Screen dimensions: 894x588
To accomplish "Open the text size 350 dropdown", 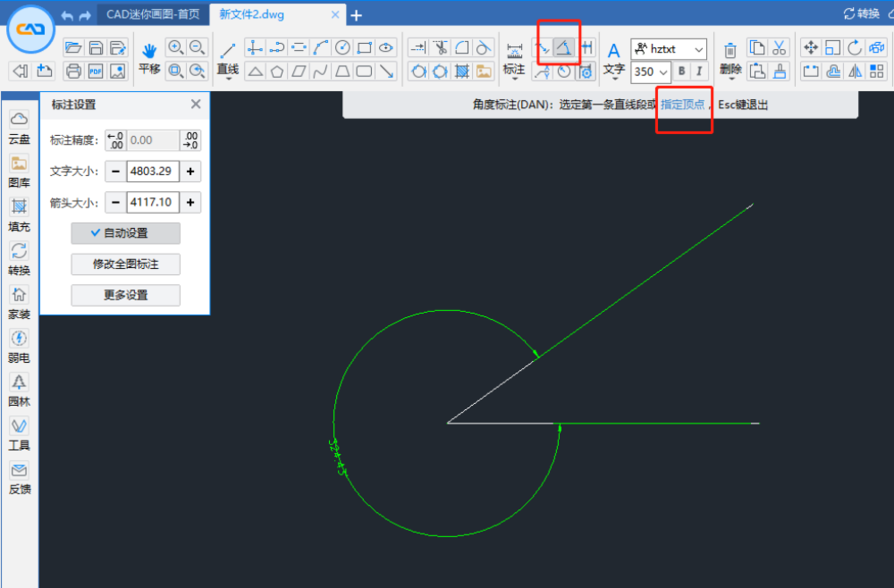I will (x=652, y=71).
